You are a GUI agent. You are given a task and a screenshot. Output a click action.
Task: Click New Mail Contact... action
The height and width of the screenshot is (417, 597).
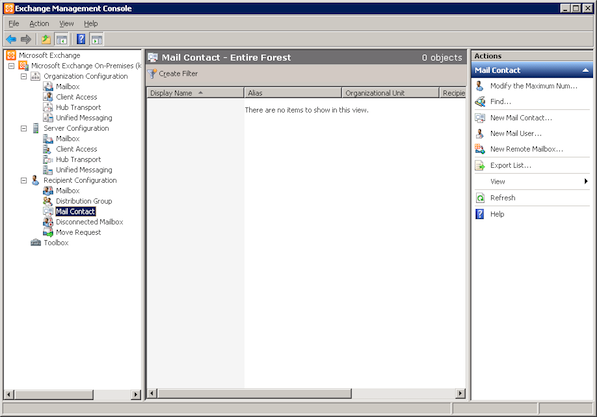click(x=521, y=118)
